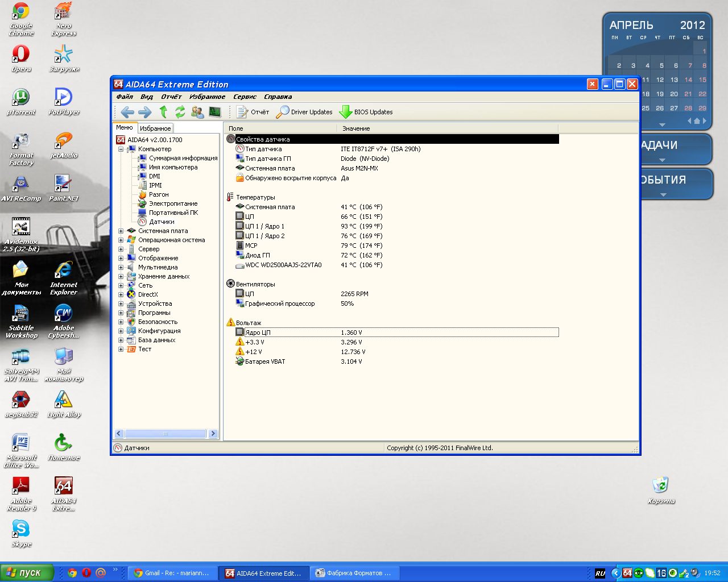Expand the Безопасность tree node
This screenshot has height=582, width=728.
(x=121, y=322)
